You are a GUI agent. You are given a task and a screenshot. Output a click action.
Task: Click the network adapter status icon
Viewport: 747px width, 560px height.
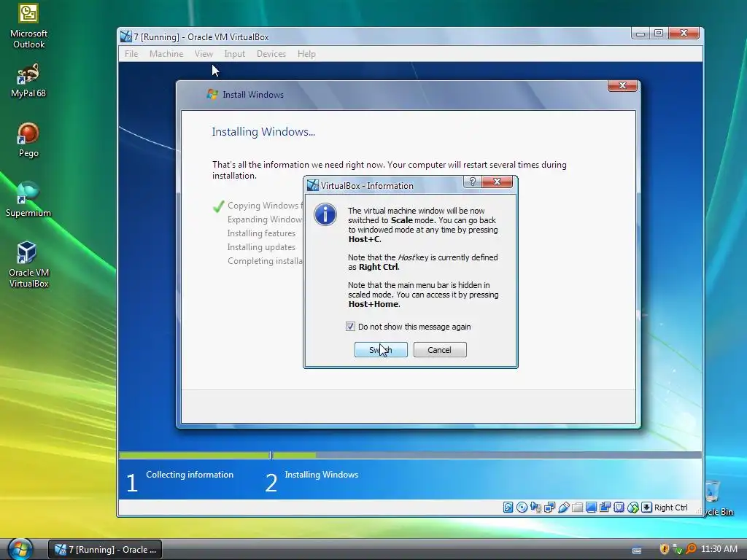pyautogui.click(x=549, y=507)
